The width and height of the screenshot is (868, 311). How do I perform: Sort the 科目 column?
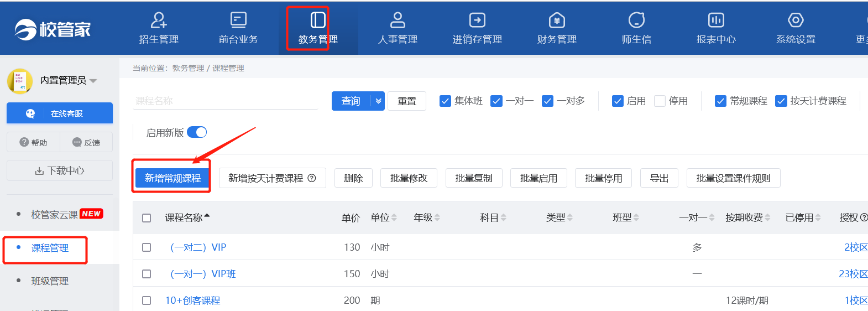504,218
